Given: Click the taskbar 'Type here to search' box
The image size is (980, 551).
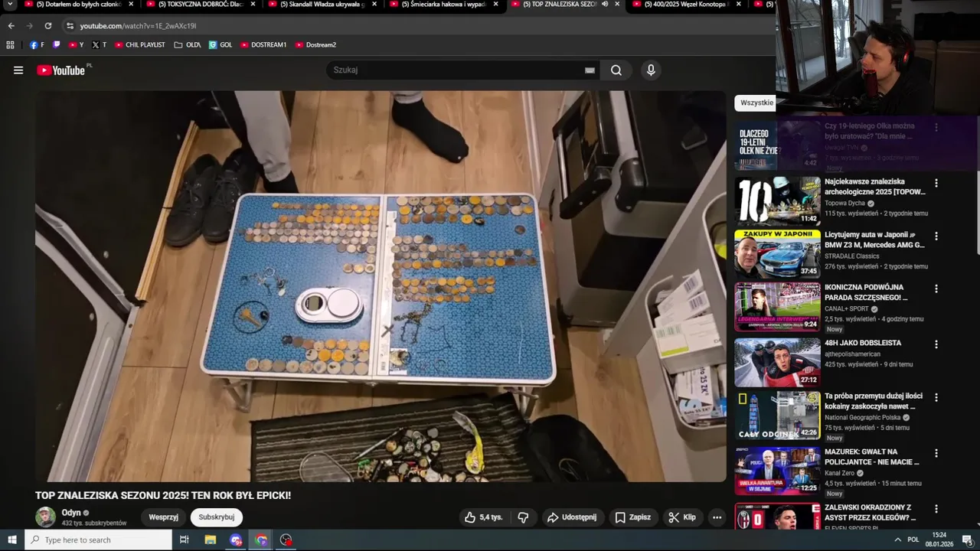Looking at the screenshot, I should [98, 540].
